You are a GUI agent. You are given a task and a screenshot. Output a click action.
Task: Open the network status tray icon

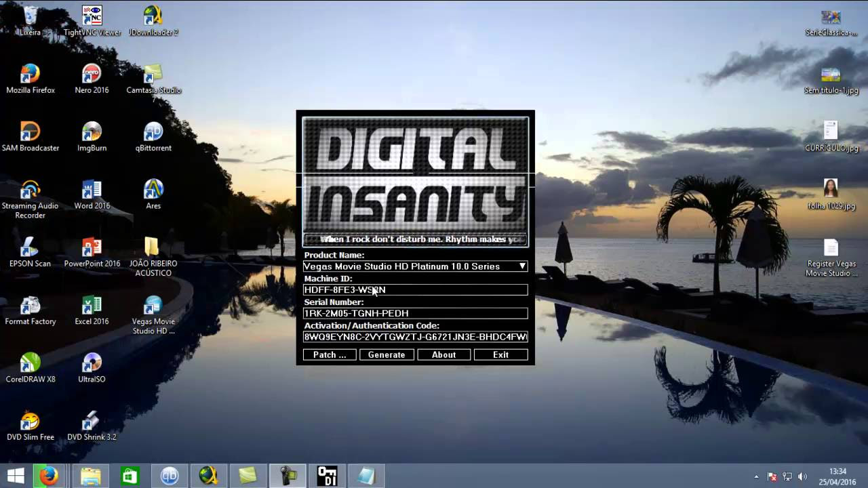787,476
